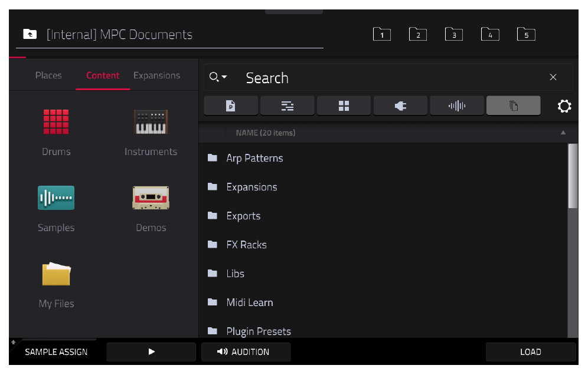Switch to the Places tab
Screen dimensions: 588x375
pos(48,75)
